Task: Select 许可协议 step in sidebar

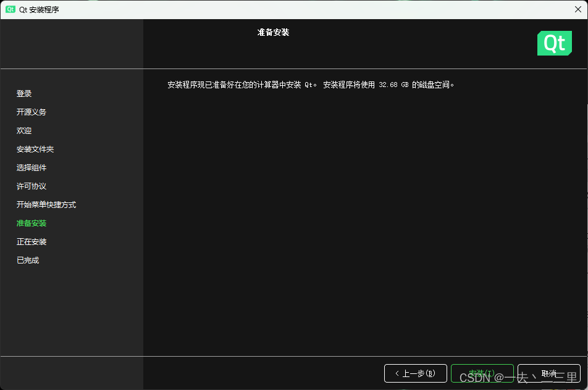Action: click(x=31, y=186)
